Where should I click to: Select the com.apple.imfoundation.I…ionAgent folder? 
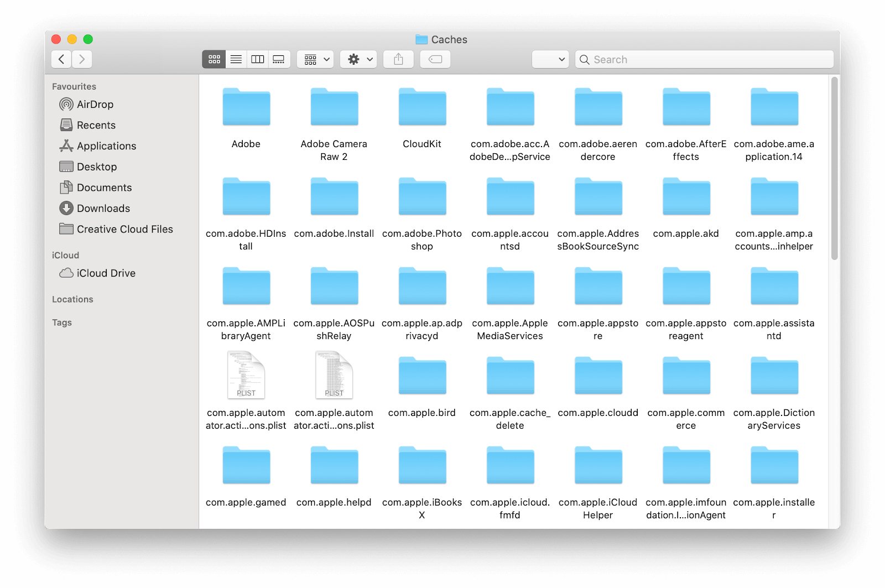[x=686, y=466]
